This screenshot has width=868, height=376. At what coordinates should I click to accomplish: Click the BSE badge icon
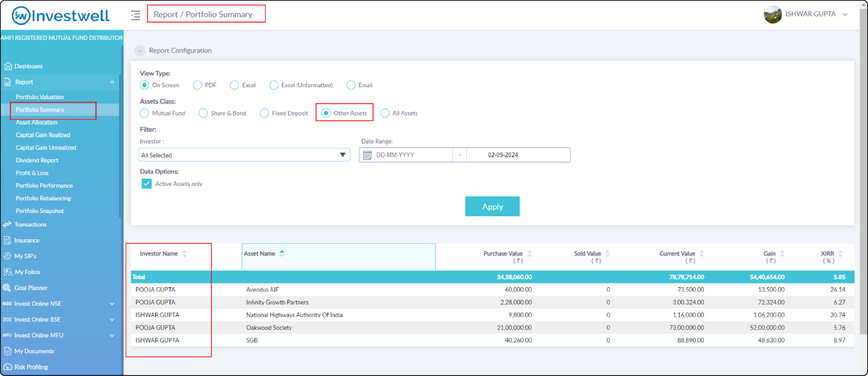pyautogui.click(x=7, y=320)
